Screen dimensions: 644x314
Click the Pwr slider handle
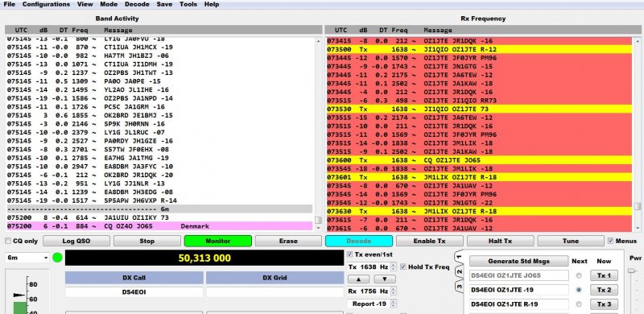click(633, 271)
